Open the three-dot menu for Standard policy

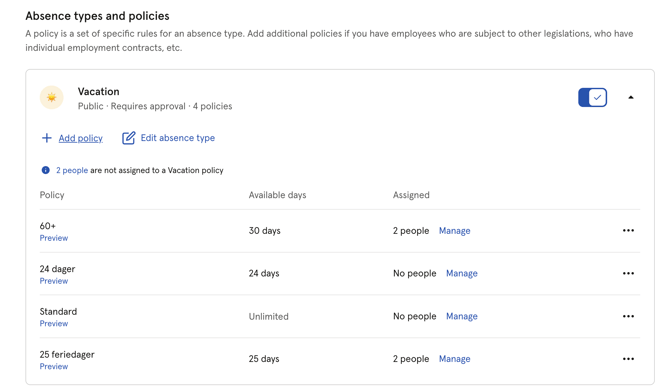628,316
